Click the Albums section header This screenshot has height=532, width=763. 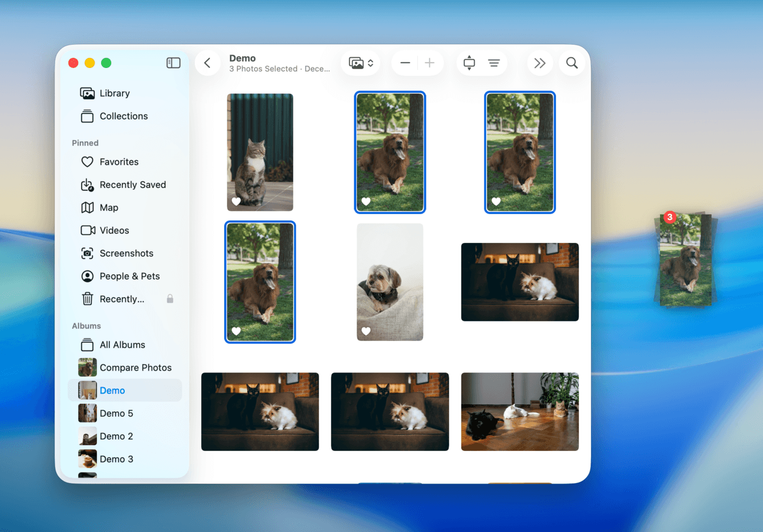click(86, 326)
